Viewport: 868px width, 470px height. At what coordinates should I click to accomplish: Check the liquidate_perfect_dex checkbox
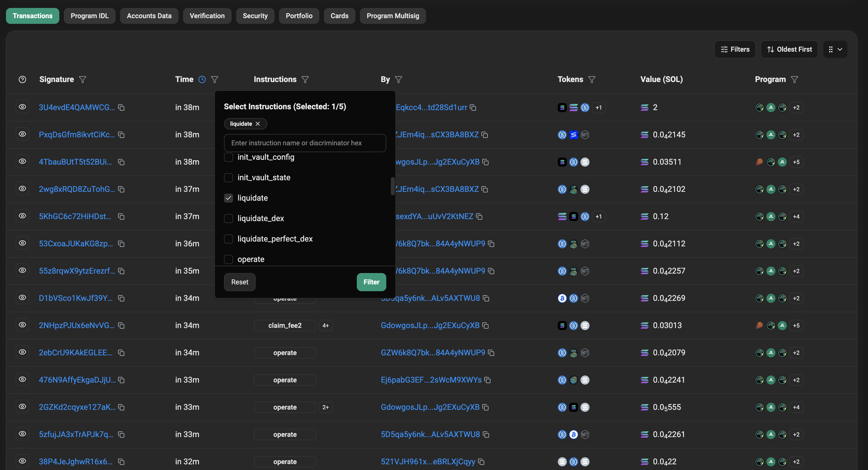[x=228, y=239]
